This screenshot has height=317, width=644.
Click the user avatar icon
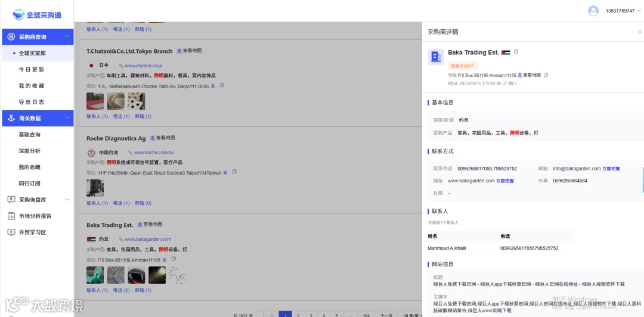coord(593,11)
